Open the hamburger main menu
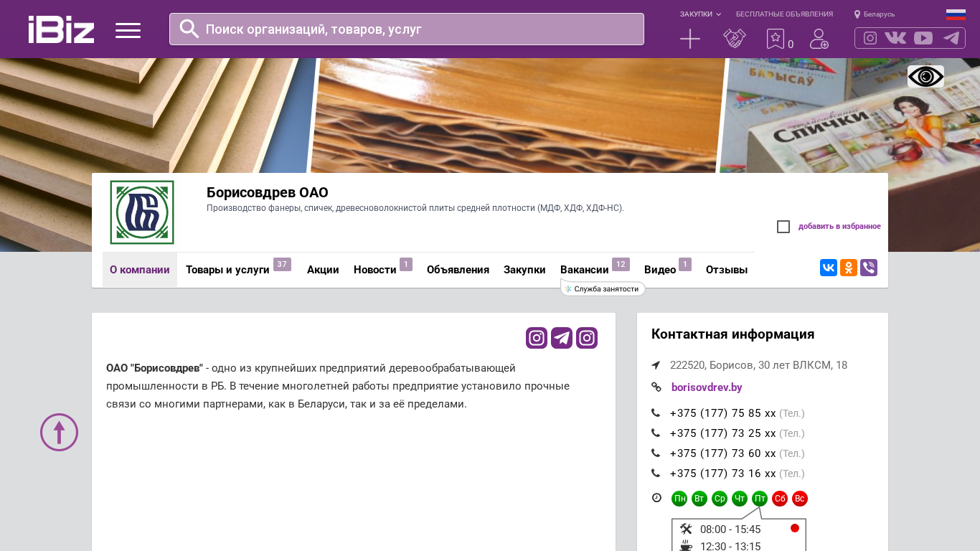The image size is (980, 551). pyautogui.click(x=128, y=30)
